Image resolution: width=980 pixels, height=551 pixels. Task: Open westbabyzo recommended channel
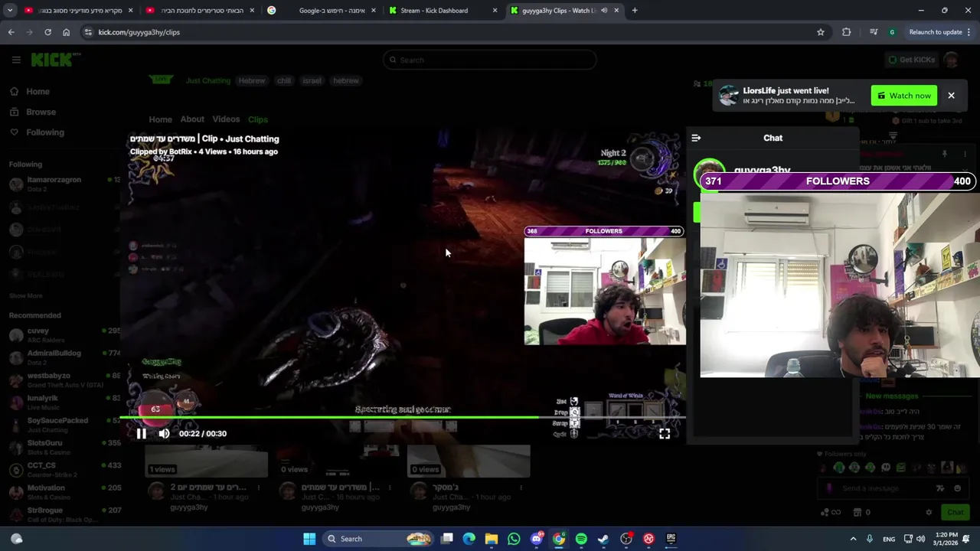point(61,380)
